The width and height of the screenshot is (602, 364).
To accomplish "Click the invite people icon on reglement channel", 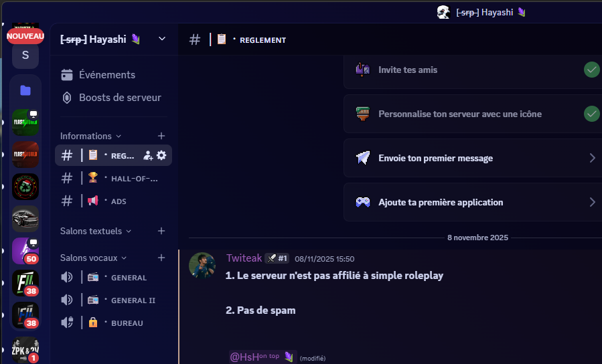I will click(x=148, y=155).
